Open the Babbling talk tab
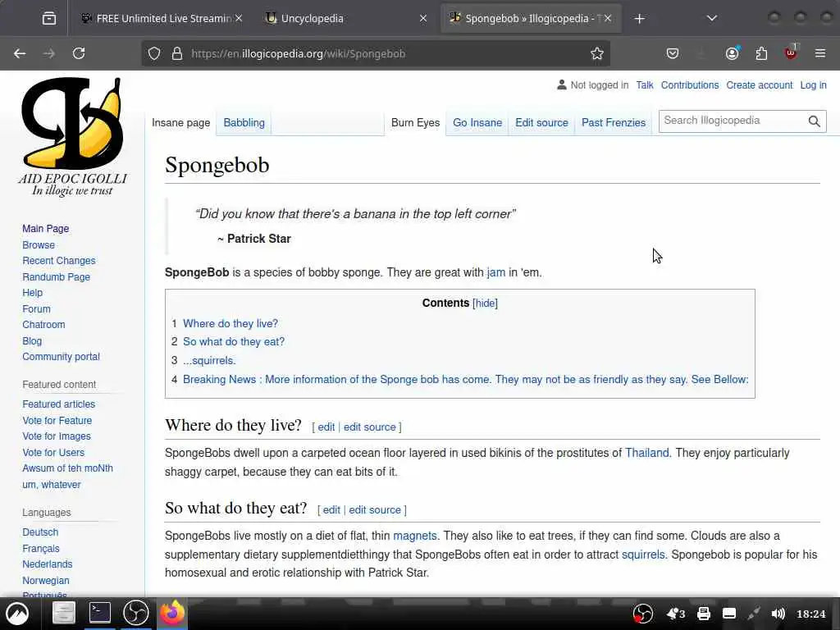840x630 pixels. point(244,123)
